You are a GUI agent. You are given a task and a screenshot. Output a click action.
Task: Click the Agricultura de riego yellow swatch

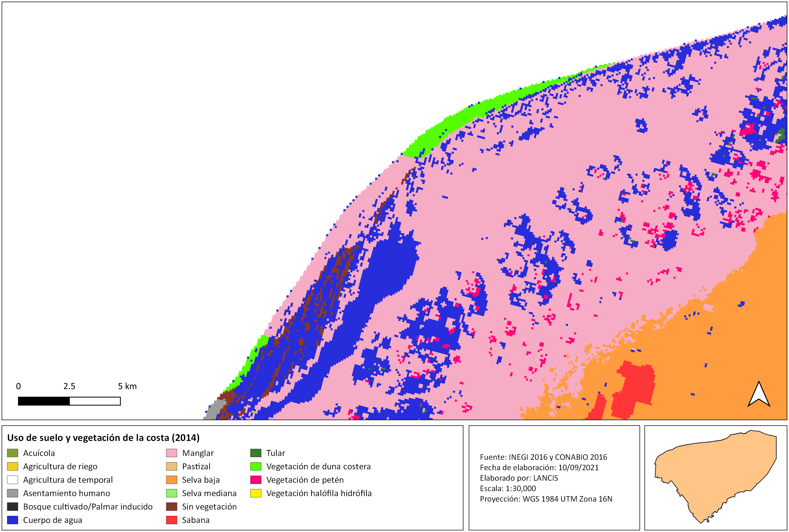pyautogui.click(x=12, y=467)
